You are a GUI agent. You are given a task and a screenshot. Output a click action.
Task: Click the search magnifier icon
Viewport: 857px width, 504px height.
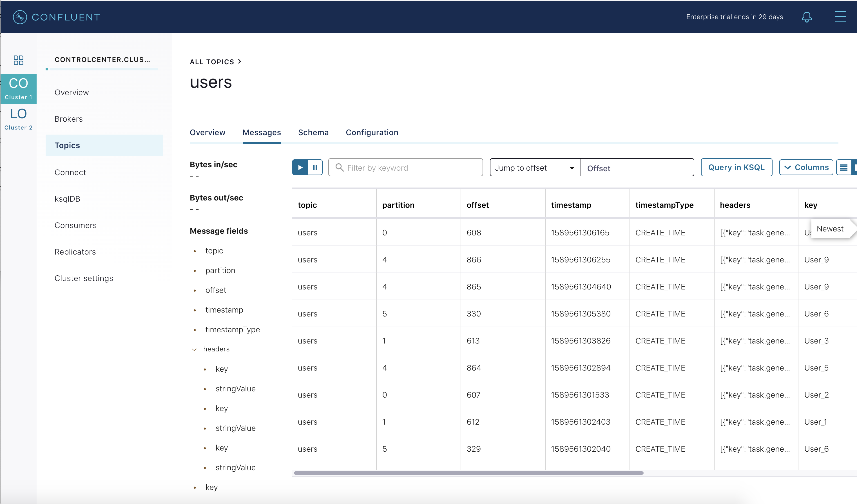coord(339,167)
